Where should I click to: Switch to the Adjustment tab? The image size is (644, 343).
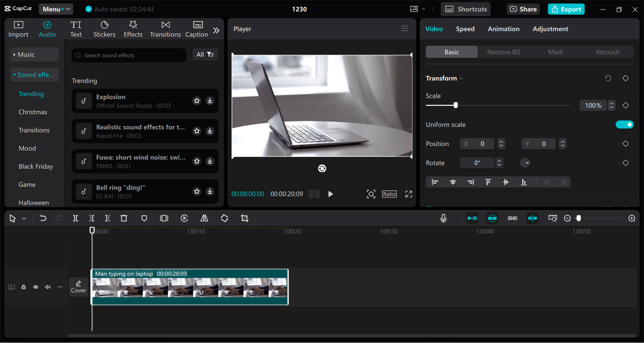tap(550, 29)
